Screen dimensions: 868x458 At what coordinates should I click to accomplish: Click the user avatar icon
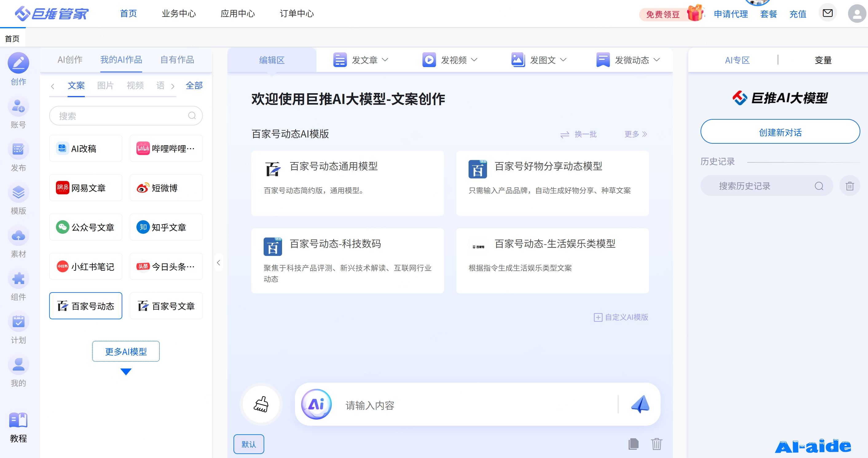coord(857,14)
